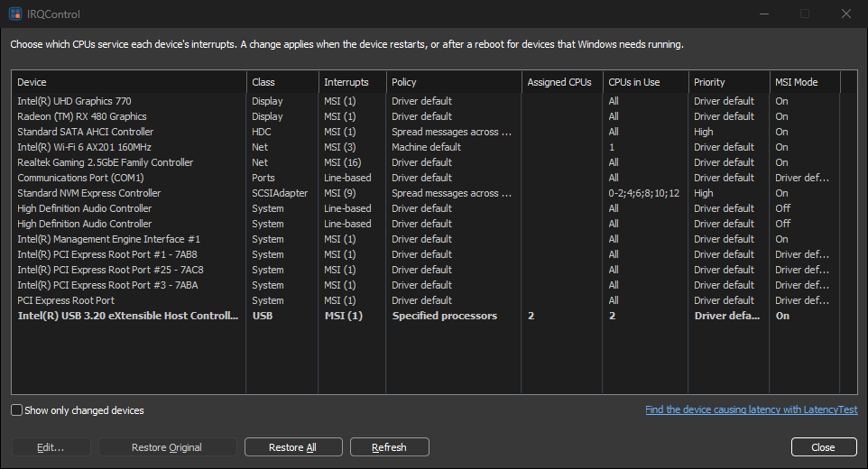Select PCI Express Root Port #3 - 7ABA
The width and height of the screenshot is (868, 469).
(425, 285)
